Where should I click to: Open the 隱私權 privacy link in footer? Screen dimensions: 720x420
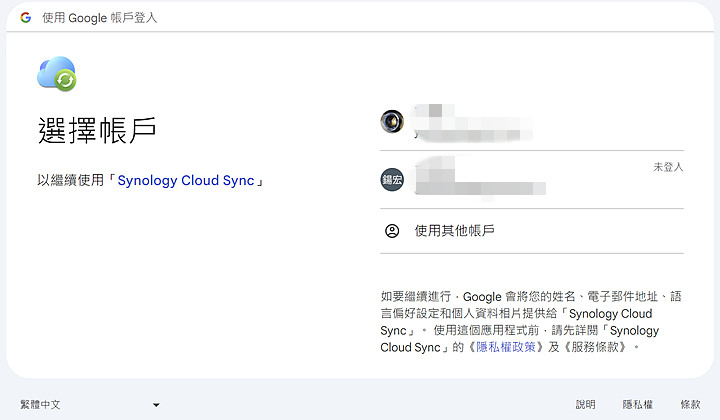pyautogui.click(x=638, y=404)
